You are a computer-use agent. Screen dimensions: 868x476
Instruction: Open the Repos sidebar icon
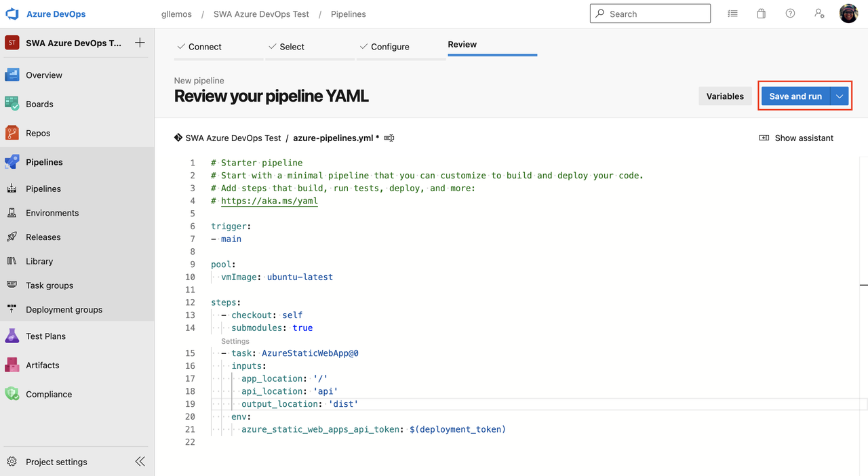(12, 133)
